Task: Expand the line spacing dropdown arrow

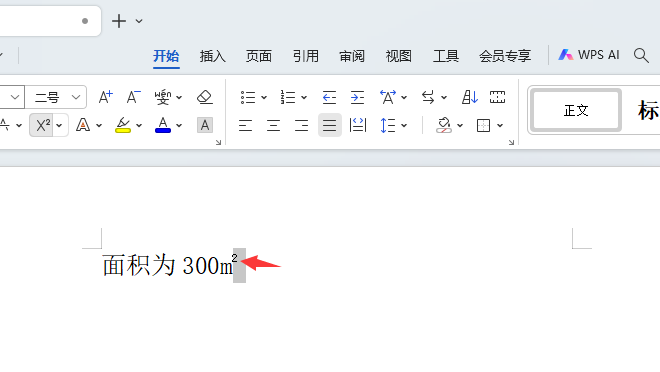Action: point(404,125)
